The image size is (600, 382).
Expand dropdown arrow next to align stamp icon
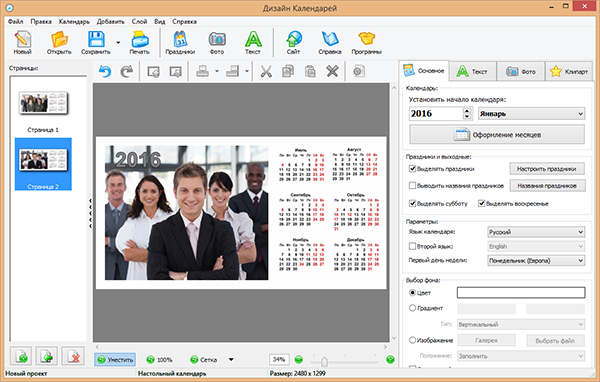coord(217,71)
